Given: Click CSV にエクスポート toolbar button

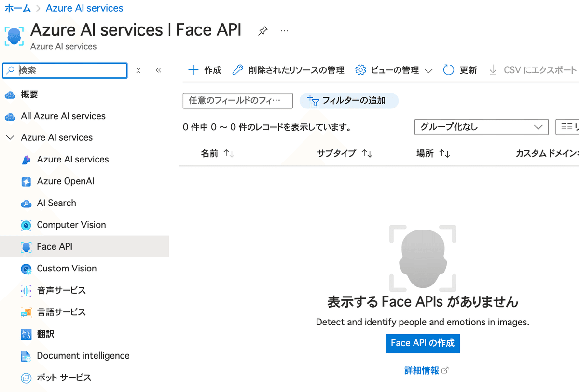Looking at the screenshot, I should coord(533,70).
